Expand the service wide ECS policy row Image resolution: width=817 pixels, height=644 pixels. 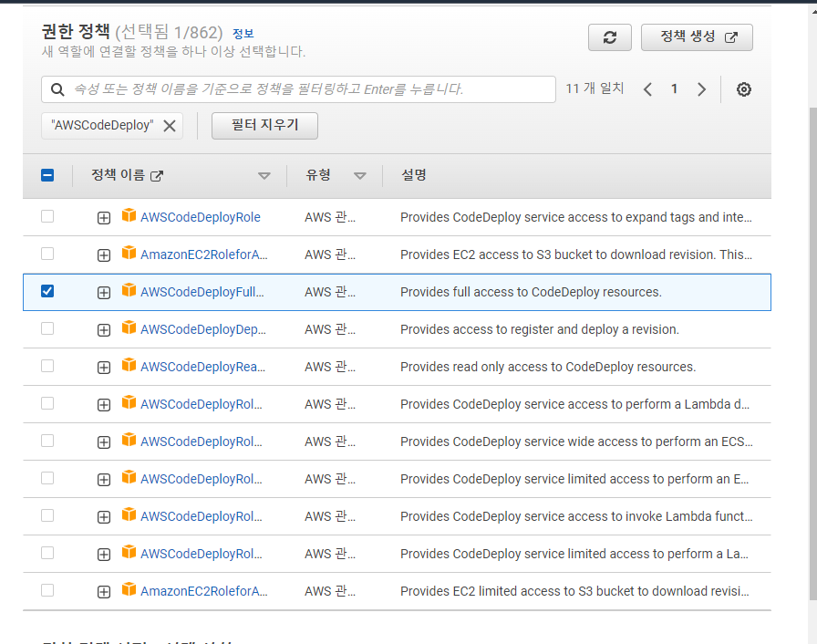(104, 442)
